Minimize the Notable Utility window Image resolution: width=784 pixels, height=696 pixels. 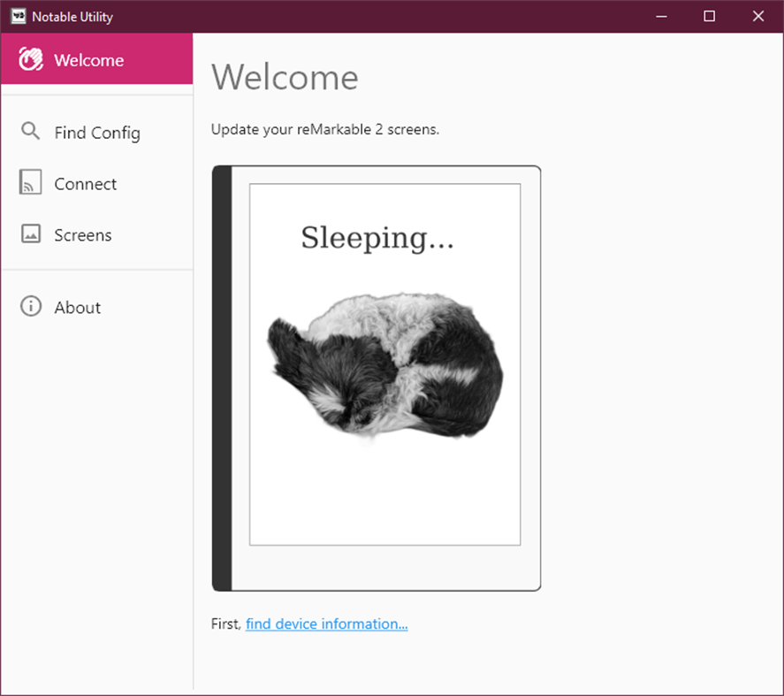coord(661,16)
